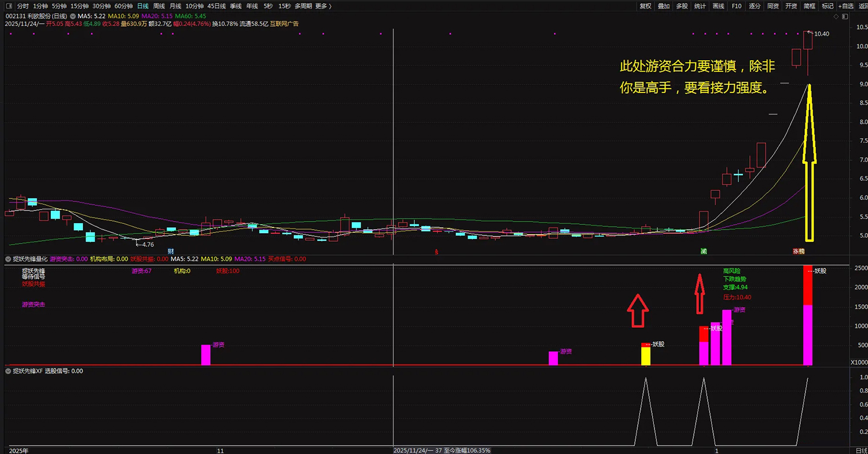Image resolution: width=868 pixels, height=454 pixels.
Task: Open F10 company fundamentals
Action: [736, 6]
